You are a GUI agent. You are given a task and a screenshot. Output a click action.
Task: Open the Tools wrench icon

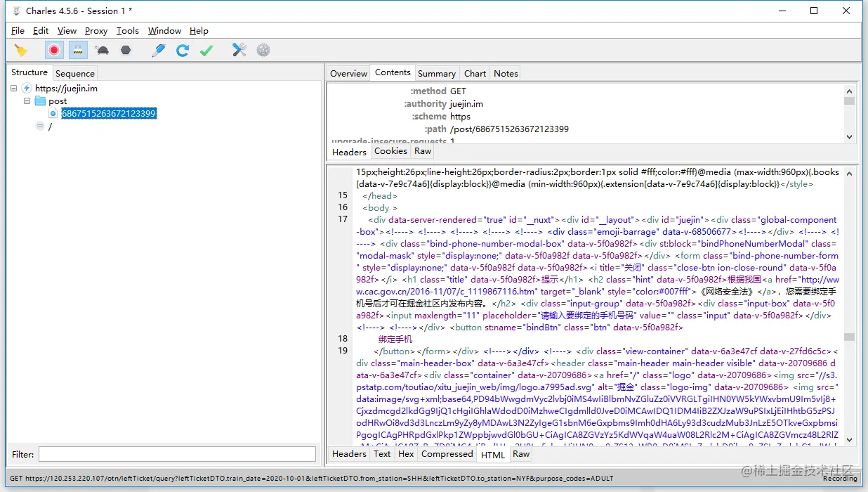239,50
